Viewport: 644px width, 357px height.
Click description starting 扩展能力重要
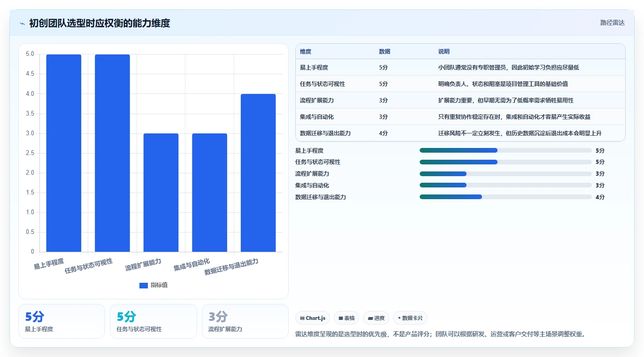coord(506,101)
